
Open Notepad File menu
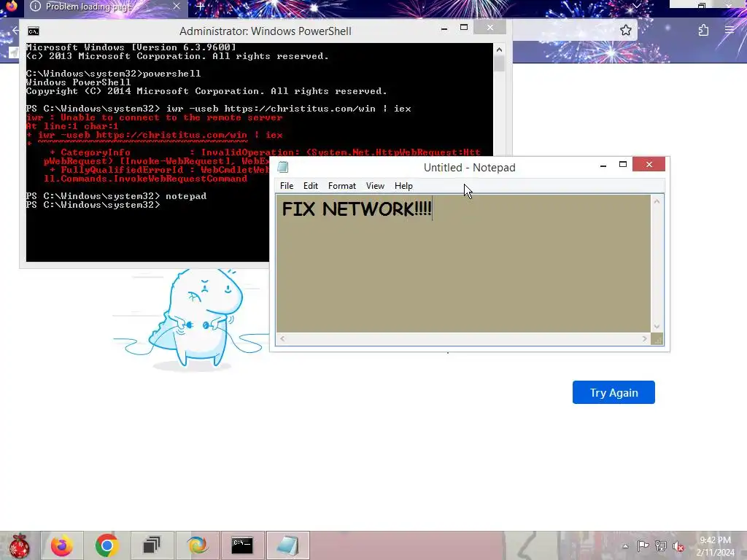286,186
